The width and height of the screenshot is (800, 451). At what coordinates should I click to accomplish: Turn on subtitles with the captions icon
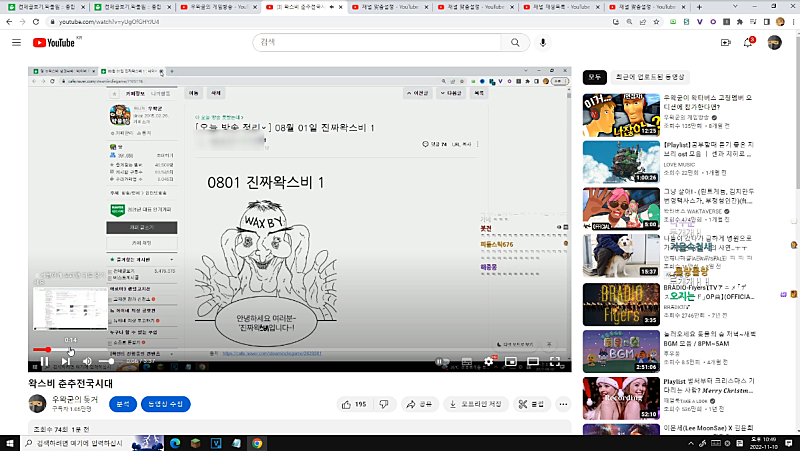(x=466, y=362)
